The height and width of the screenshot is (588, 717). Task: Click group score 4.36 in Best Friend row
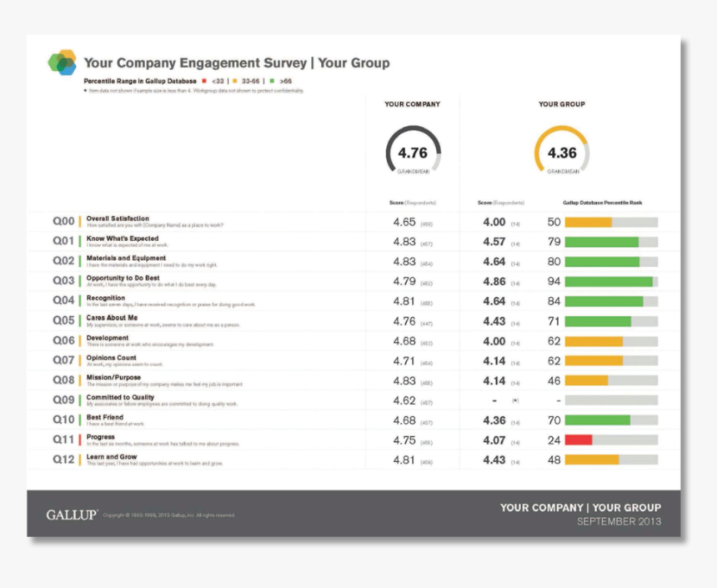tap(494, 420)
